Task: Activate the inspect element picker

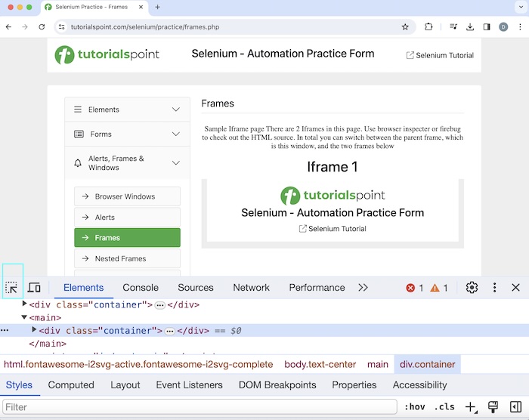Action: pos(12,288)
